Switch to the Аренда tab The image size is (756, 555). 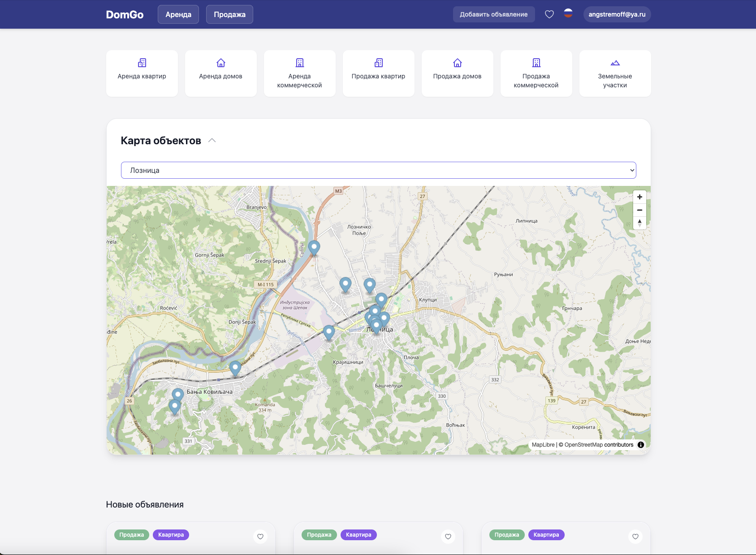pos(178,14)
